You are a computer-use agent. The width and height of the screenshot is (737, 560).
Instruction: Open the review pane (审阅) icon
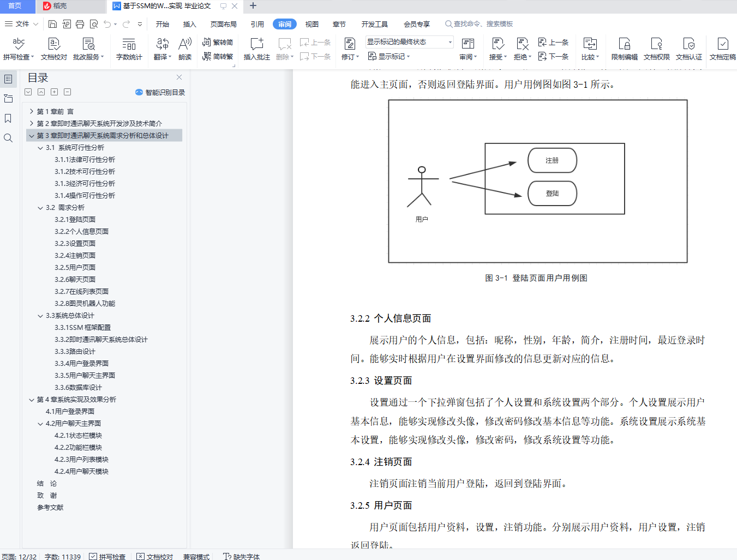[x=468, y=49]
